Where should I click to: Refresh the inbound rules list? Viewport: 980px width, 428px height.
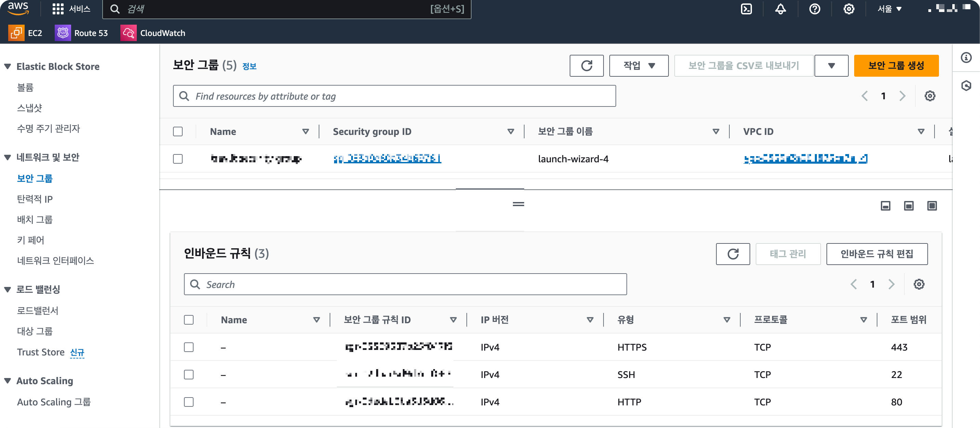(x=732, y=254)
